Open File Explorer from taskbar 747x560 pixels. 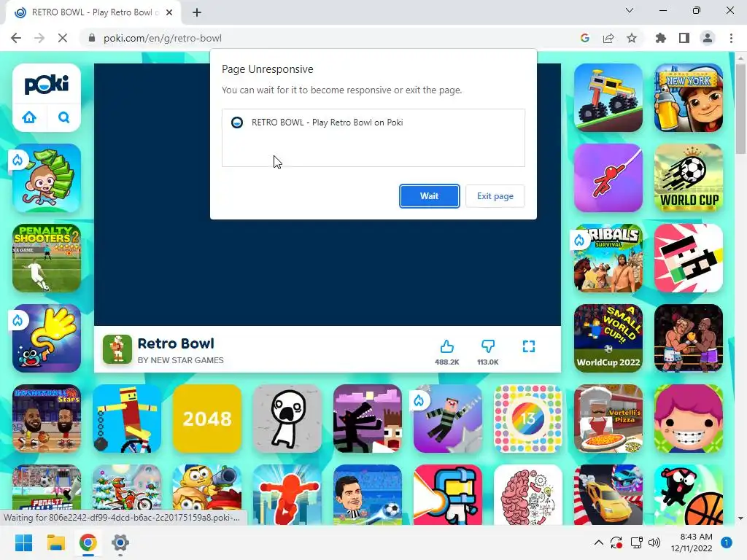[55, 542]
